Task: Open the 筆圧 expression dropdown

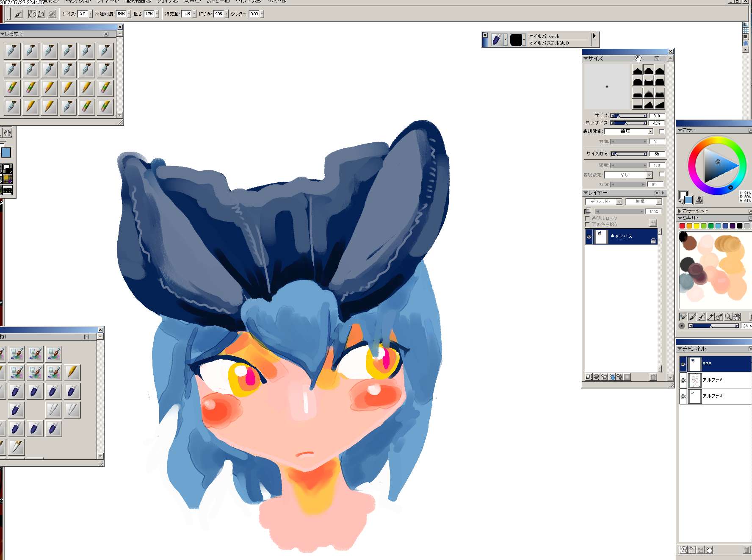Action: tap(650, 131)
